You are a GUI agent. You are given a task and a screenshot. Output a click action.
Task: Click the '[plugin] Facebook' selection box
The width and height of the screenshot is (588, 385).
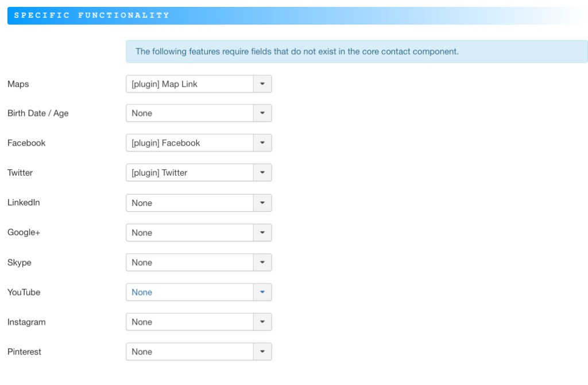pyautogui.click(x=189, y=143)
